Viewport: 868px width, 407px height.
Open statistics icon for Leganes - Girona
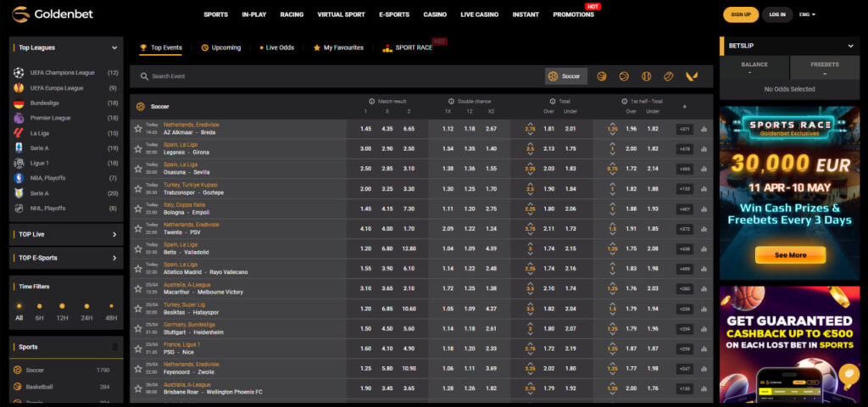point(704,149)
